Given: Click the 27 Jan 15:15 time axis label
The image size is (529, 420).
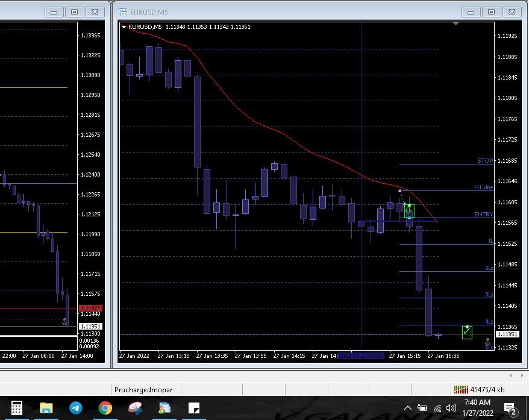Looking at the screenshot, I should (x=404, y=356).
